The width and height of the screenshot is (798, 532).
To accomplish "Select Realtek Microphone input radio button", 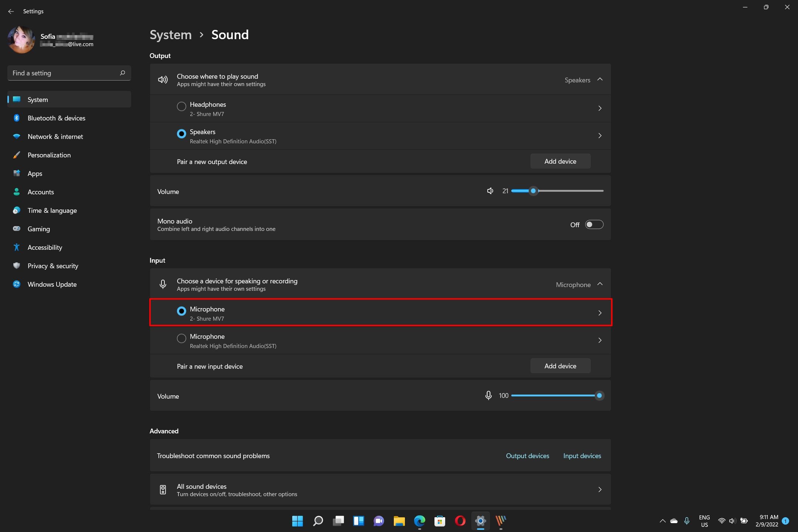I will point(181,338).
